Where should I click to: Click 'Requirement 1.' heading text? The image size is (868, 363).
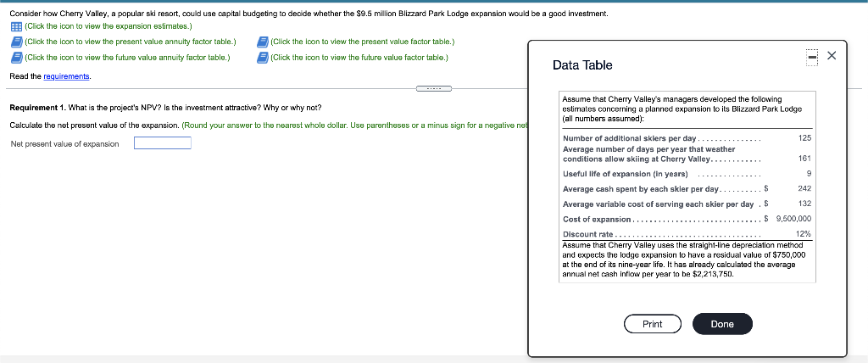pyautogui.click(x=37, y=107)
